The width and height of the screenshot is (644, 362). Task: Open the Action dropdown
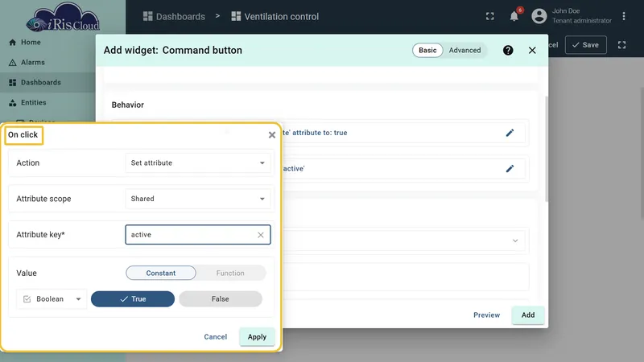click(197, 163)
